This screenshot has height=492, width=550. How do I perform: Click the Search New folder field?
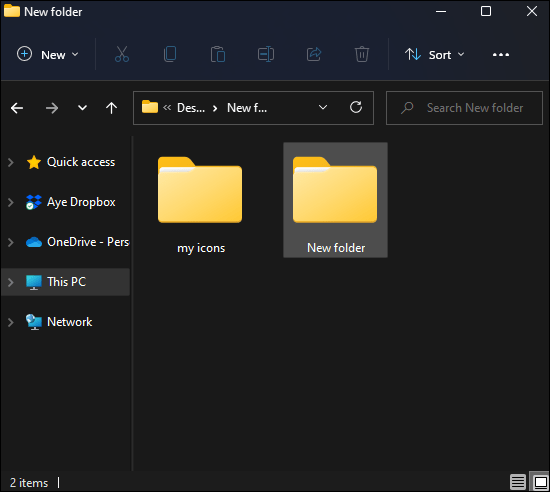464,108
